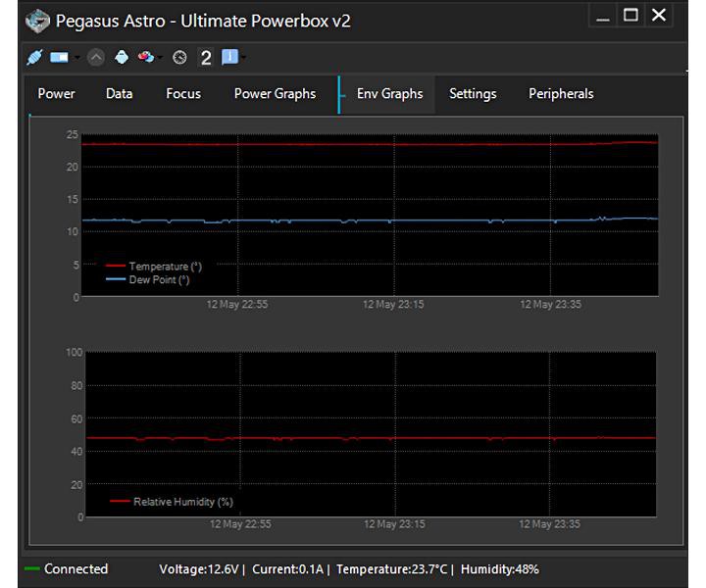Open the Data tab
Image resolution: width=706 pixels, height=588 pixels.
point(119,94)
